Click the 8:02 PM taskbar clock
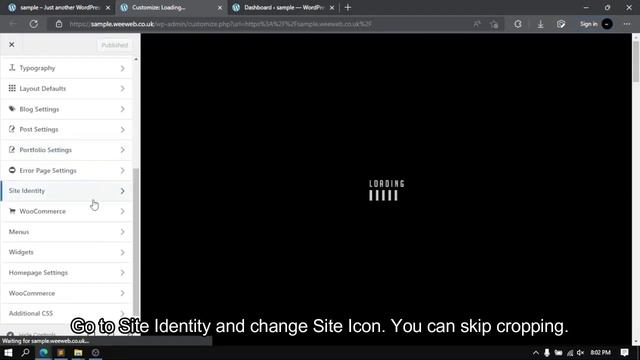 (600, 352)
